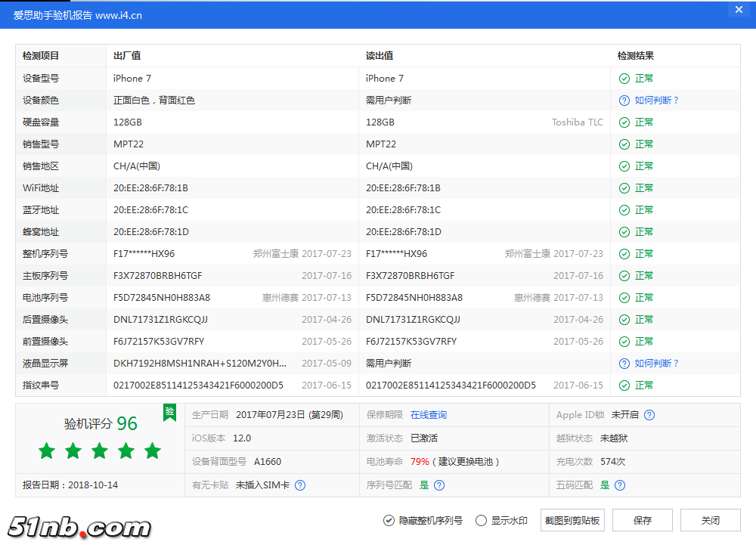The height and width of the screenshot is (545, 756).
Task: Click the fifth green rating star
Action: [x=152, y=451]
